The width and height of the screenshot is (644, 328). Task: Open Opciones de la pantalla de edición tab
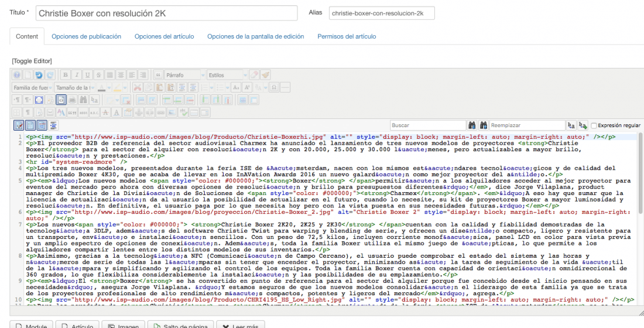coord(255,36)
